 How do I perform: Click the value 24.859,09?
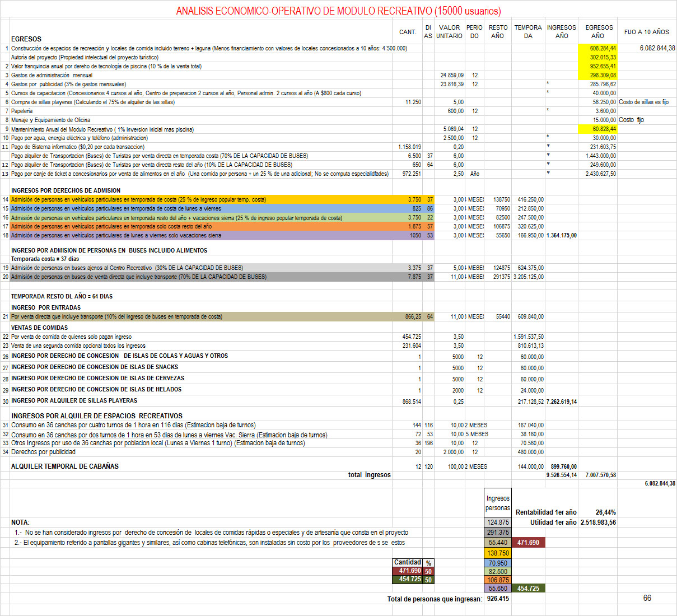(452, 75)
